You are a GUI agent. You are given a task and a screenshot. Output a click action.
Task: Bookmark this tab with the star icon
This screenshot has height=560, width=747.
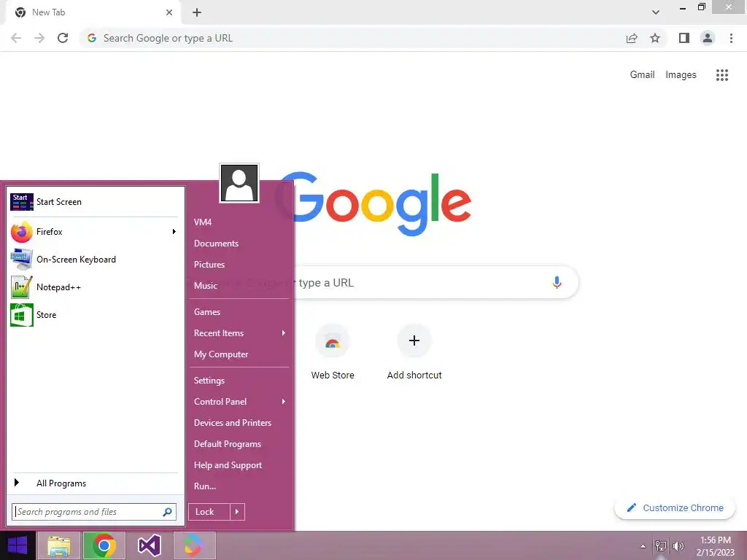[655, 38]
